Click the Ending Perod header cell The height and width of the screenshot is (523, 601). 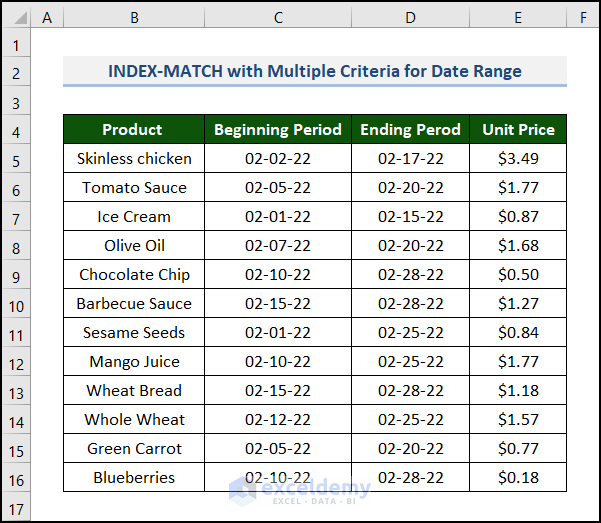pos(410,130)
